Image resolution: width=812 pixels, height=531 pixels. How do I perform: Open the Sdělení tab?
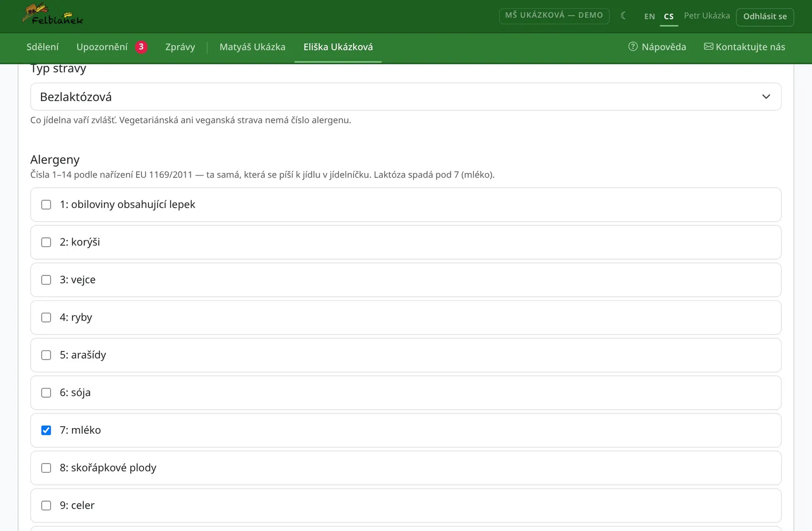tap(43, 47)
